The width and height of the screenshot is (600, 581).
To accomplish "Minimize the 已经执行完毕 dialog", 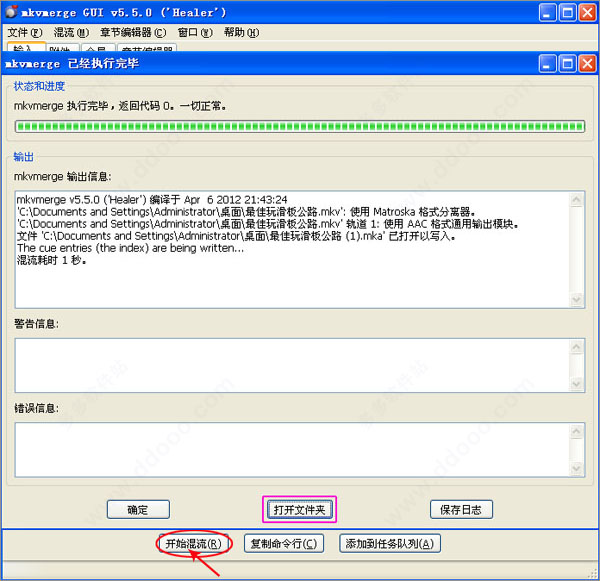I will point(548,64).
